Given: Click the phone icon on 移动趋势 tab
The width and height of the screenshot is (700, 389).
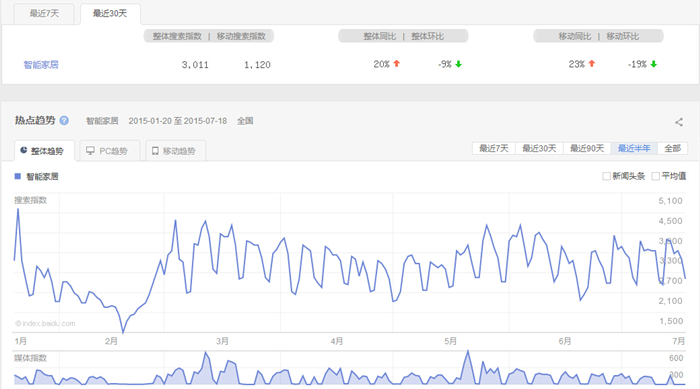Looking at the screenshot, I should click(x=155, y=151).
